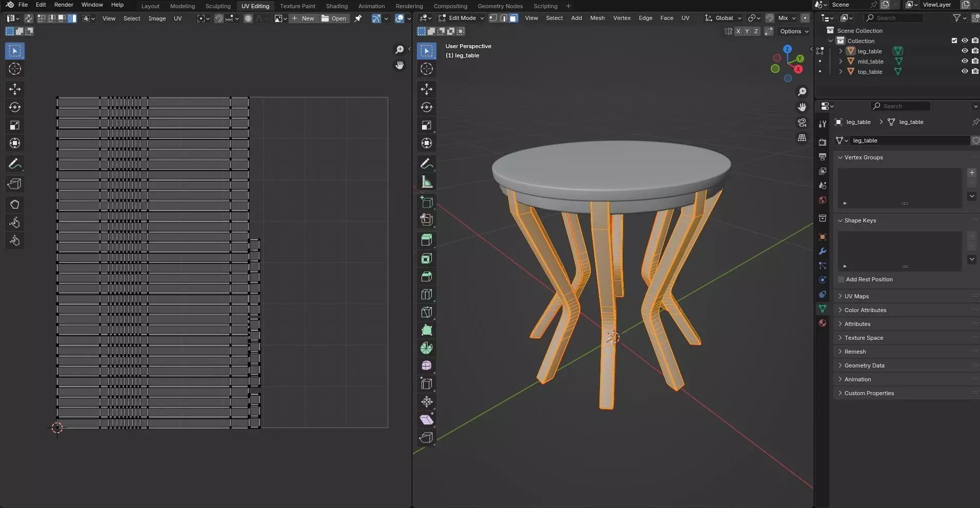Select the Loop Cut tool
980x508 pixels.
(427, 294)
